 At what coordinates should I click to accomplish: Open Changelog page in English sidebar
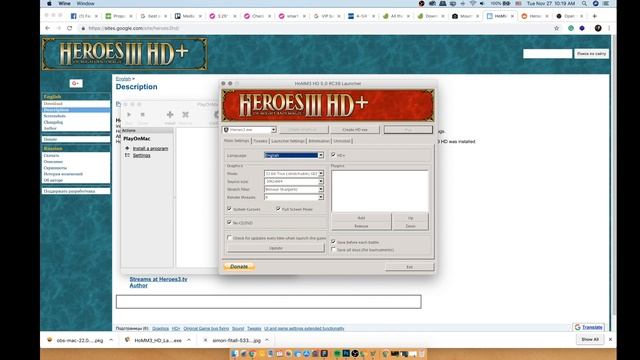53,122
